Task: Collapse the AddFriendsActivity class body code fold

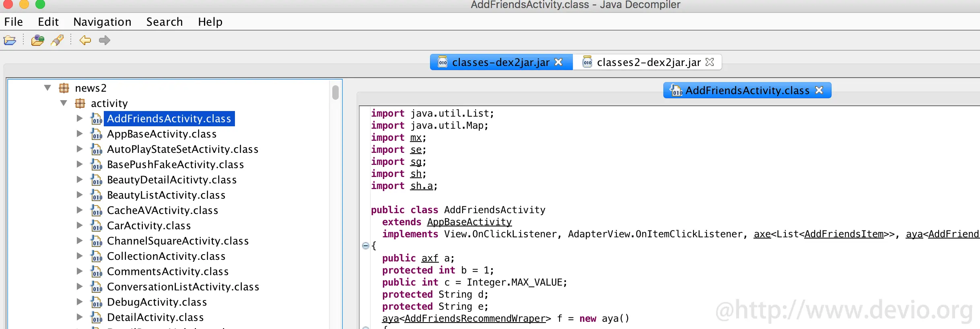Action: (366, 246)
